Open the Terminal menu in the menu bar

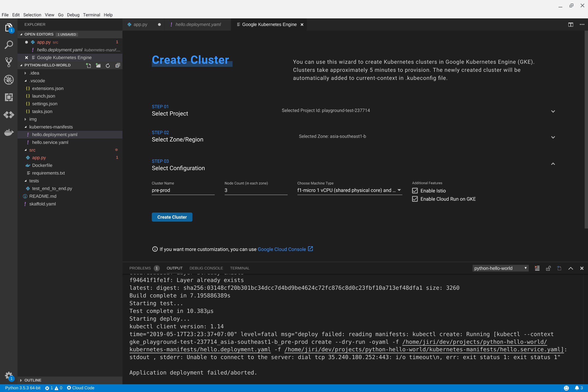pos(91,15)
